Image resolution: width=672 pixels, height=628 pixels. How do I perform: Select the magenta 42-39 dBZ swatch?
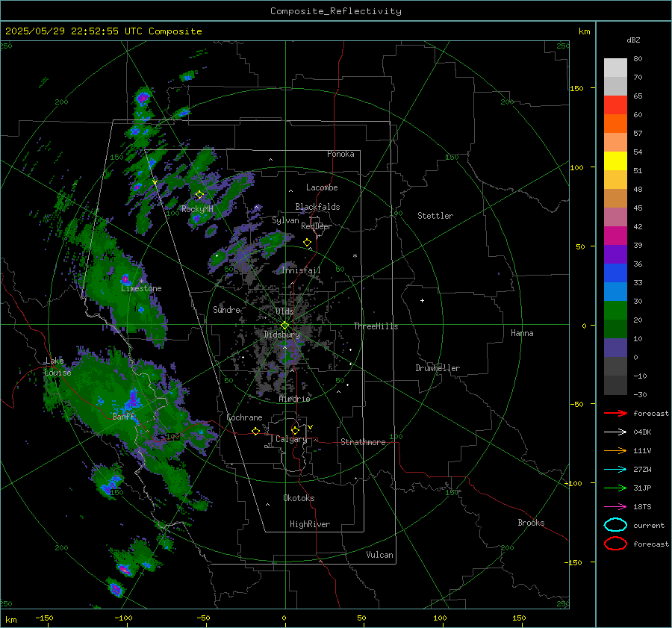pyautogui.click(x=615, y=236)
